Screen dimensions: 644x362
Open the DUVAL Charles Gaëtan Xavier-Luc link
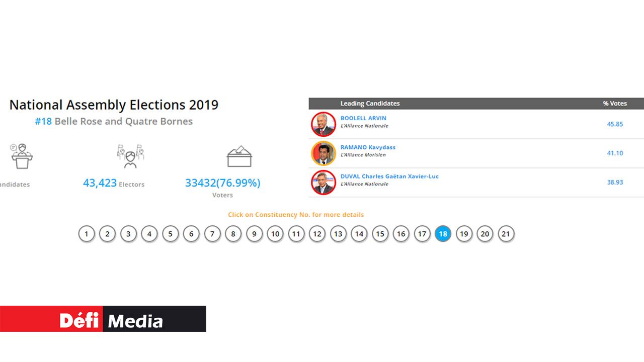(x=389, y=176)
